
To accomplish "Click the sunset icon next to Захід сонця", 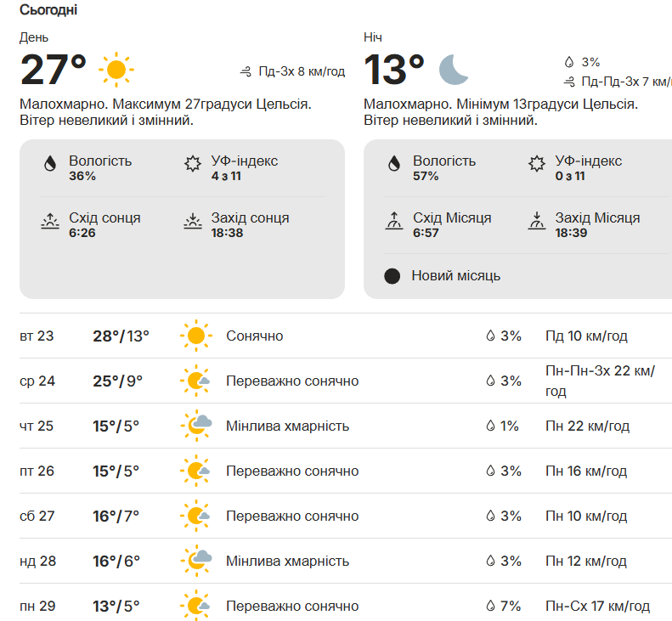I will click(193, 221).
